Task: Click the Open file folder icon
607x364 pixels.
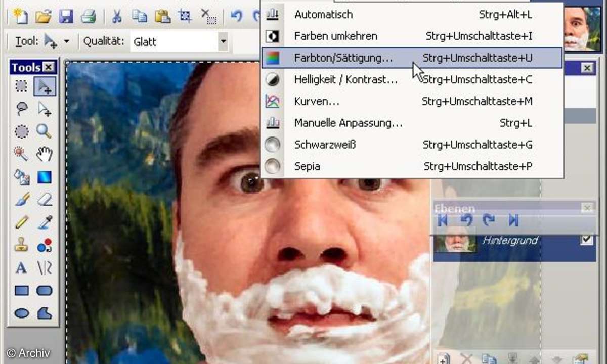Action: tap(43, 17)
